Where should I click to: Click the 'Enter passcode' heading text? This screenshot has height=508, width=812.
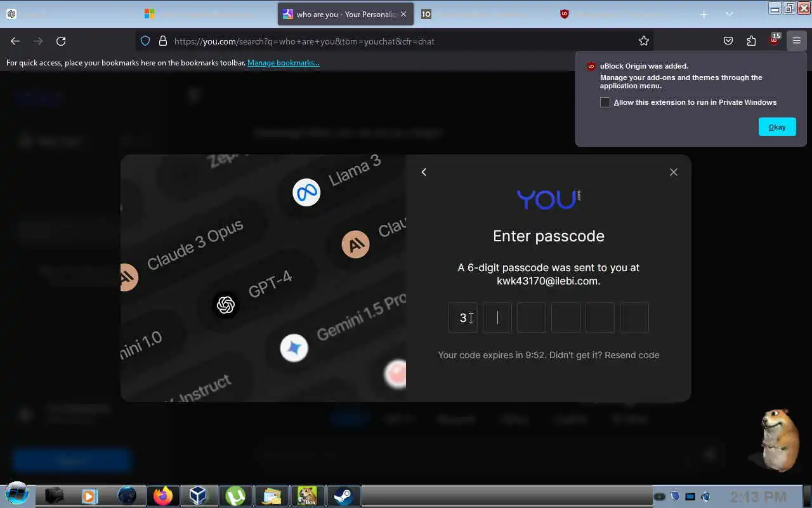pos(549,236)
